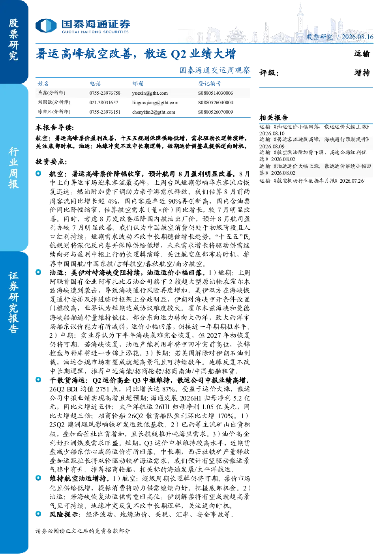
Task: Click the label 评级:
Action: click(x=269, y=73)
